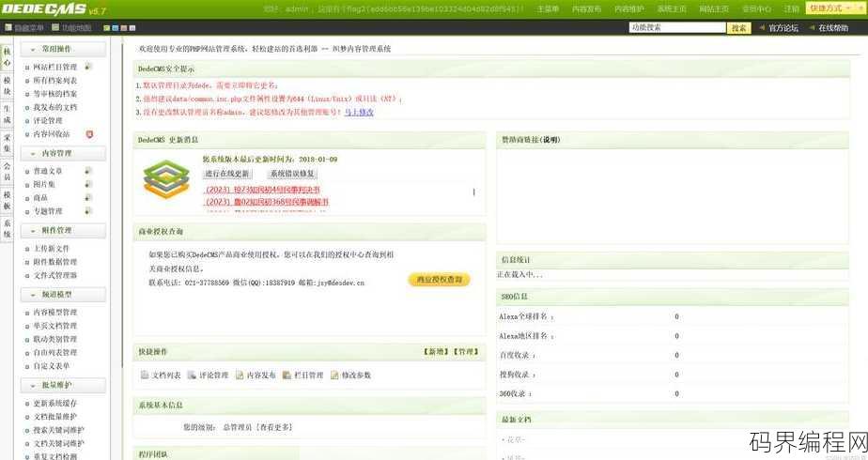Image resolution: width=868 pixels, height=460 pixels.
Task: Open the 功能地图 function map icon
Action: click(x=55, y=27)
